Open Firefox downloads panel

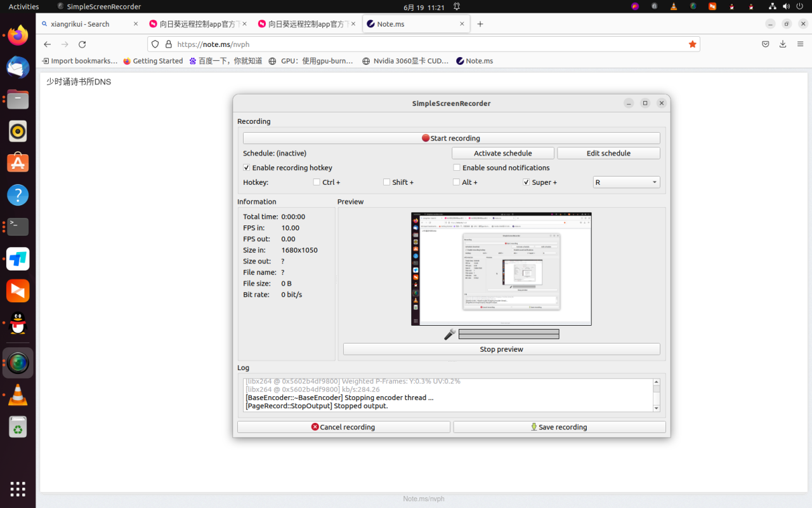tap(783, 44)
